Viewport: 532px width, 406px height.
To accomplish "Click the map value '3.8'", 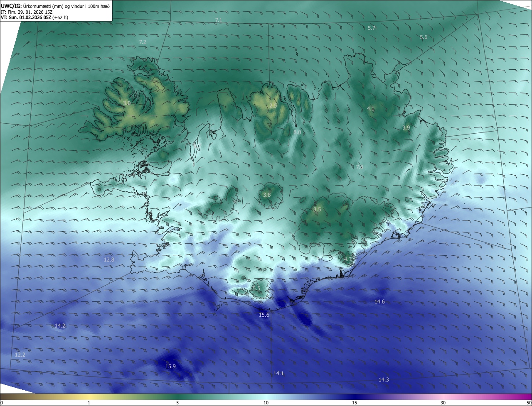I will 267,195.
